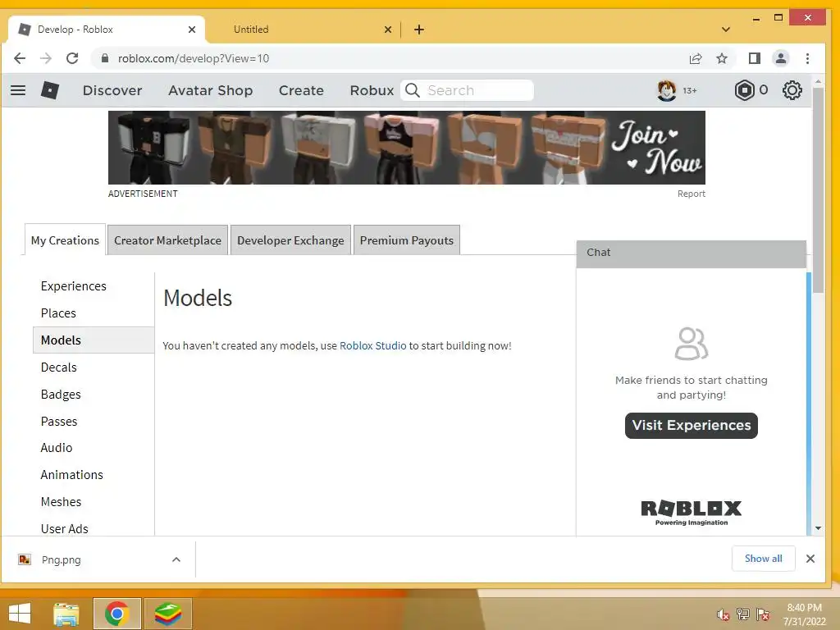Screen dimensions: 840x630
Task: Select Experiences in the sidebar
Action: tap(73, 286)
